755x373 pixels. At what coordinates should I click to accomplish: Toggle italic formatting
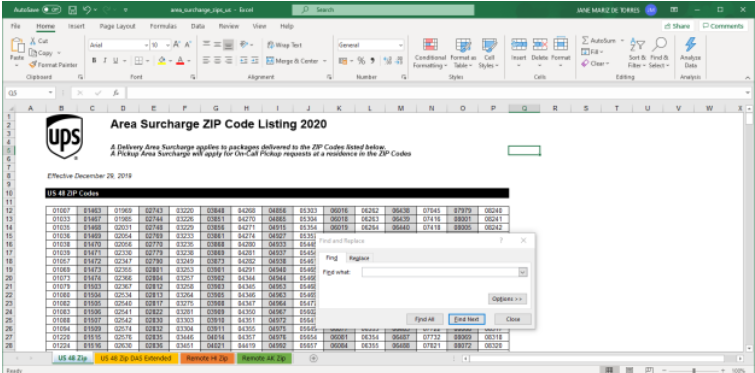click(105, 61)
